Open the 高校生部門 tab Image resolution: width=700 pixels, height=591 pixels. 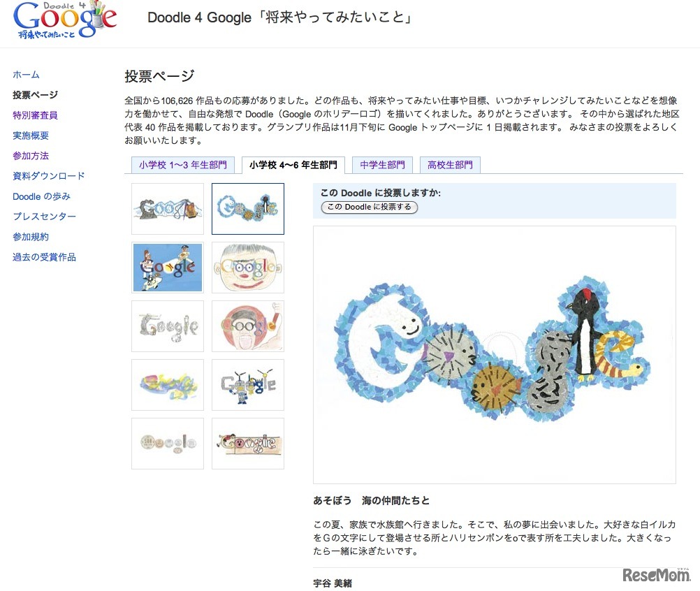pyautogui.click(x=450, y=165)
